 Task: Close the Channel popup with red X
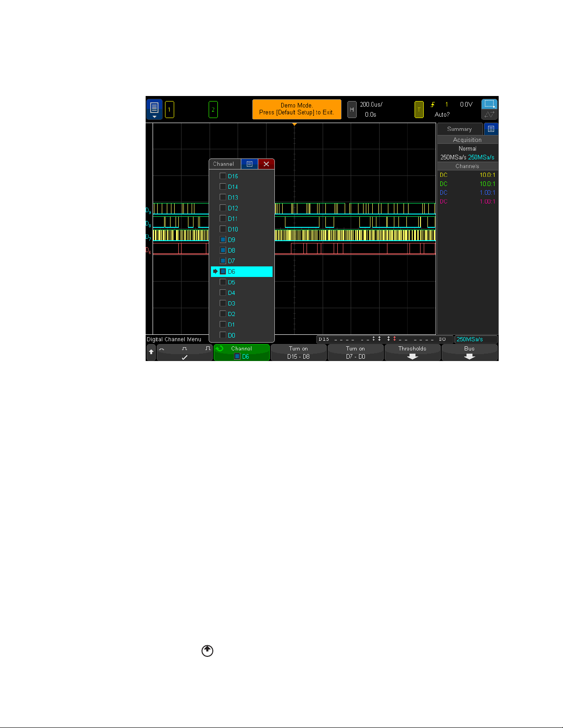pos(266,164)
